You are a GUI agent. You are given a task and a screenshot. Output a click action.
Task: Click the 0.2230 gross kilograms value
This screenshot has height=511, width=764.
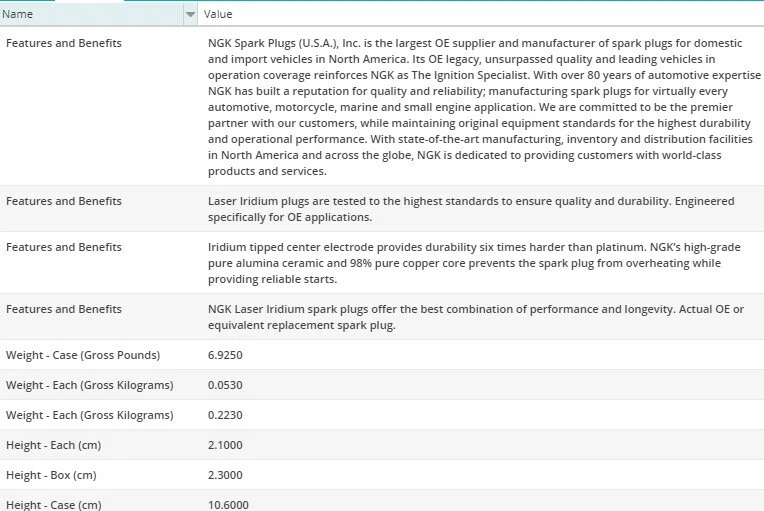coord(225,415)
